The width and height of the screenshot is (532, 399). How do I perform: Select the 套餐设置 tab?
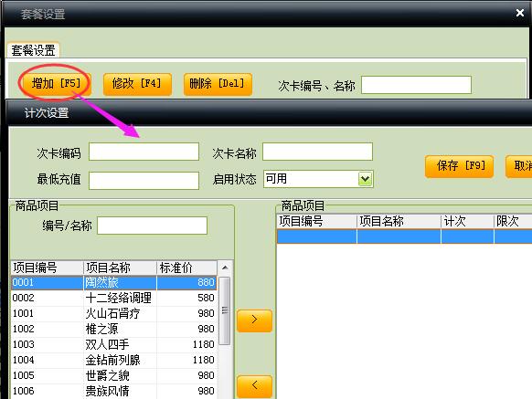[x=33, y=50]
